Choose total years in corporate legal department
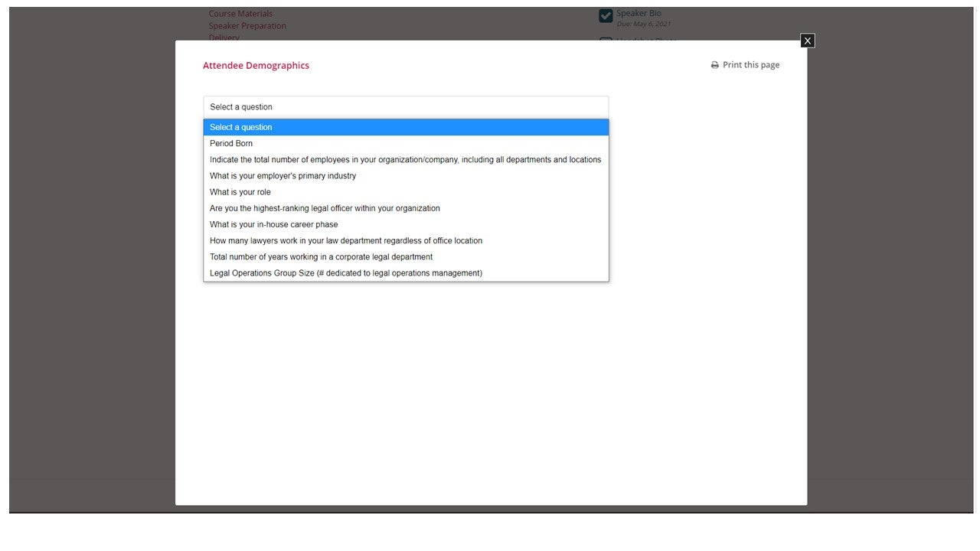 click(x=321, y=257)
